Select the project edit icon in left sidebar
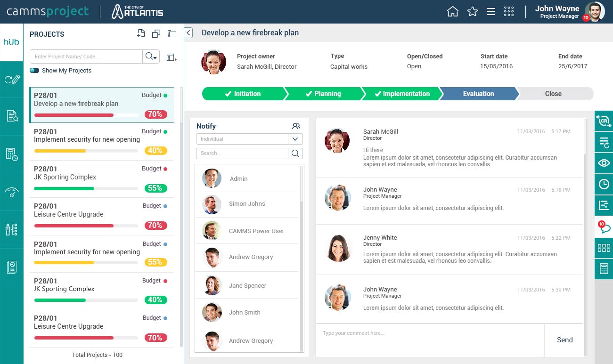613x364 pixels. pyautogui.click(x=11, y=79)
